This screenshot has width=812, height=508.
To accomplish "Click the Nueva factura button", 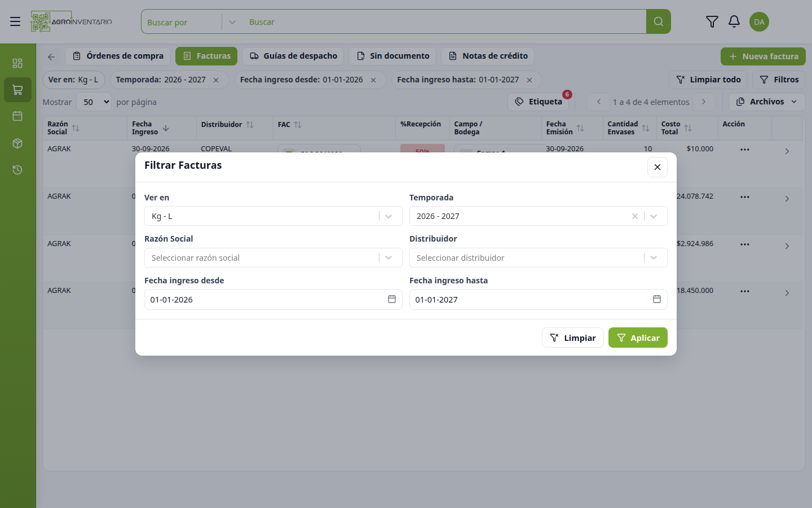I will pos(763,56).
